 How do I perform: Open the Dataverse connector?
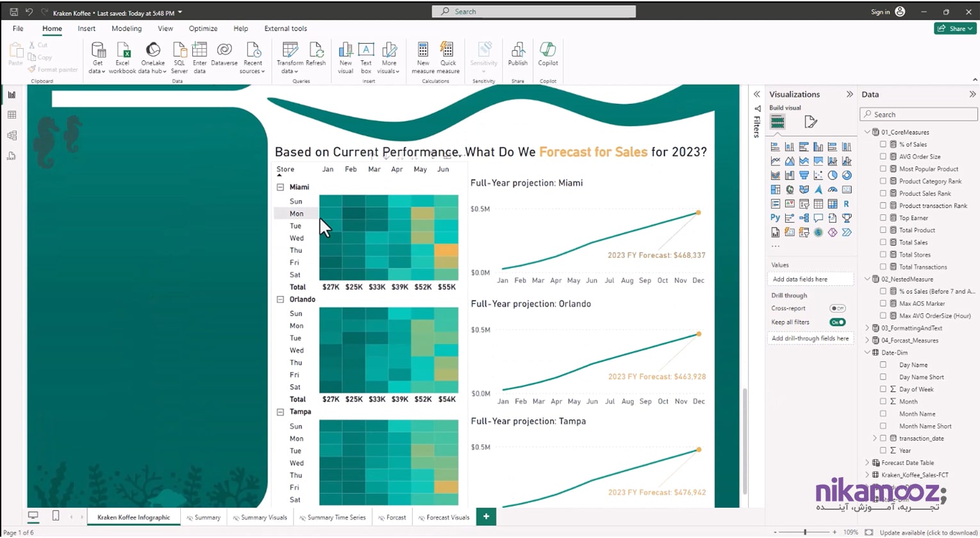click(x=224, y=55)
